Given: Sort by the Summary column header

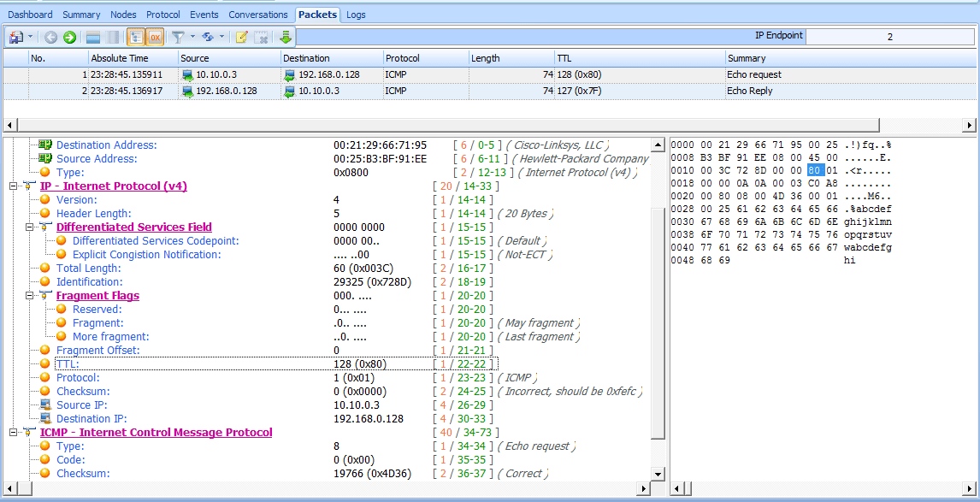Looking at the screenshot, I should [849, 58].
